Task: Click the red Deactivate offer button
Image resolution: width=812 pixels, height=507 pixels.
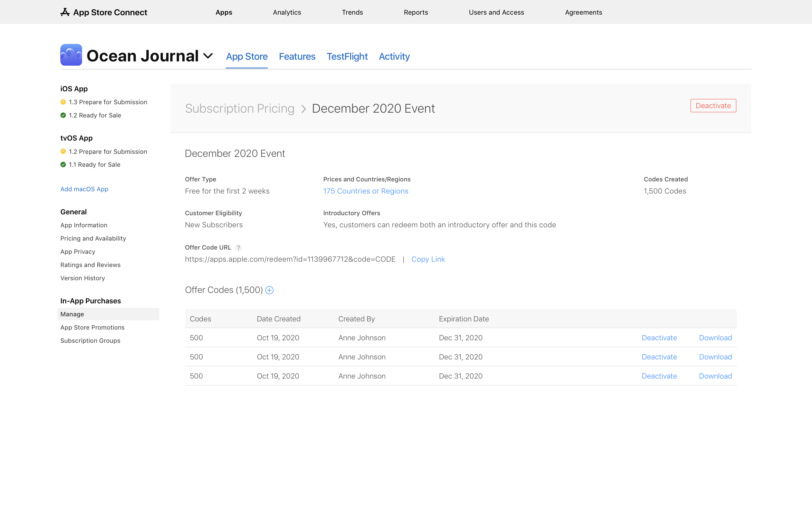Action: tap(713, 106)
